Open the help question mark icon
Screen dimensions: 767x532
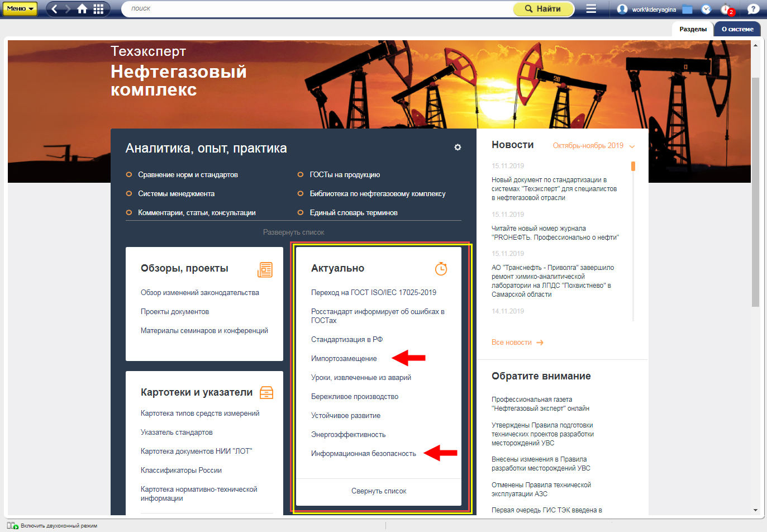(x=752, y=9)
